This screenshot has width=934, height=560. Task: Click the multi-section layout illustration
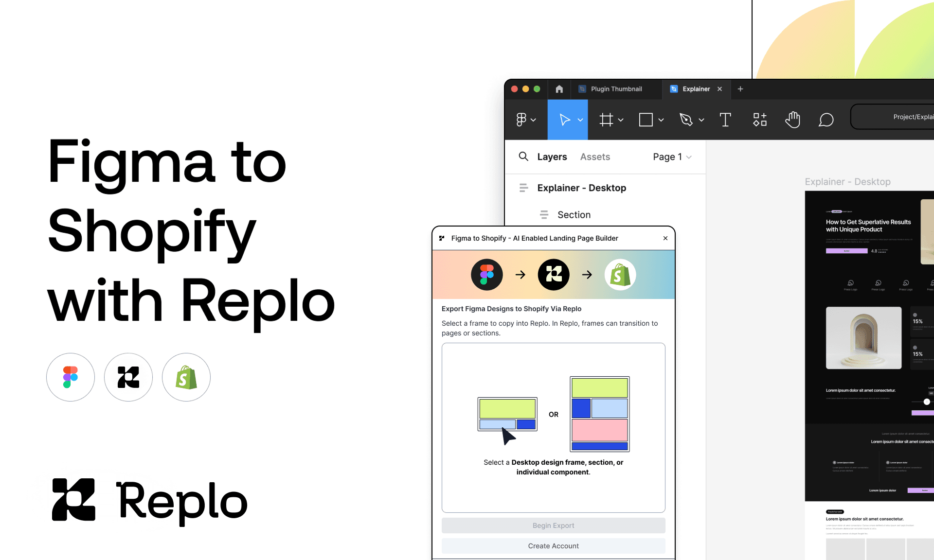click(600, 414)
